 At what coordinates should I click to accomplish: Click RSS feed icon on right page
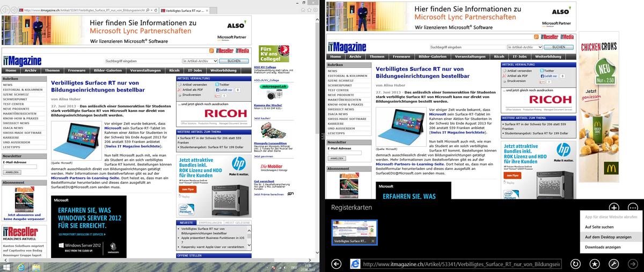point(536,37)
